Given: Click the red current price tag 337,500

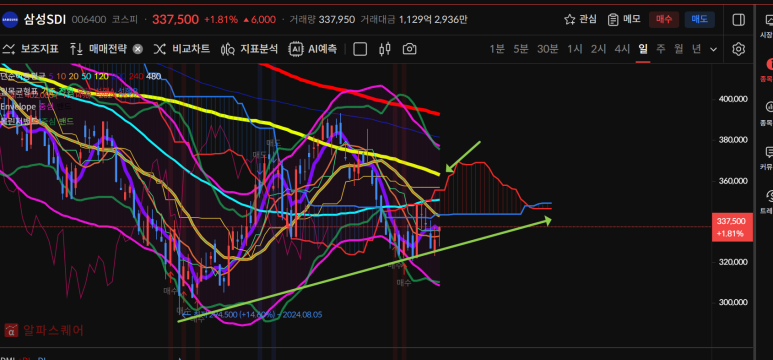Looking at the screenshot, I should click(732, 227).
